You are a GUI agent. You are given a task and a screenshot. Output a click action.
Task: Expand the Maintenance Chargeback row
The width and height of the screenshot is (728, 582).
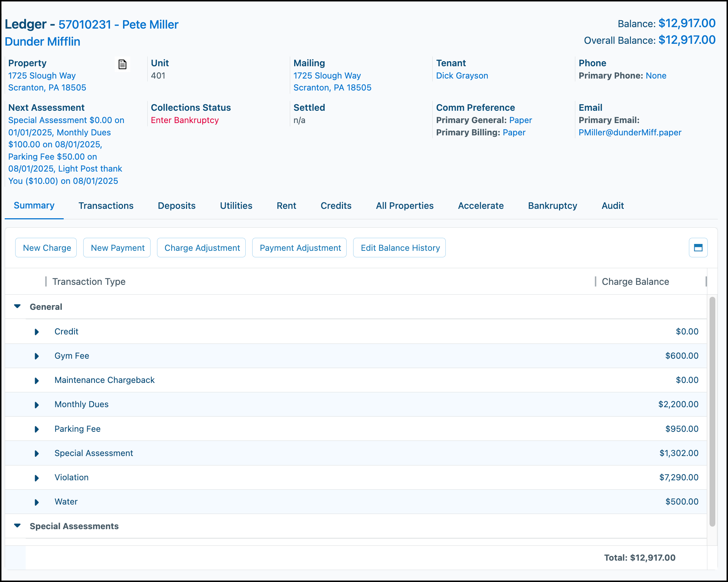click(x=37, y=380)
